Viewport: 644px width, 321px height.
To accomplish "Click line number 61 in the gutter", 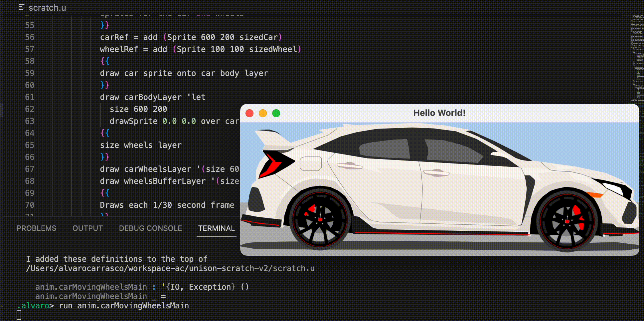I will [30, 97].
